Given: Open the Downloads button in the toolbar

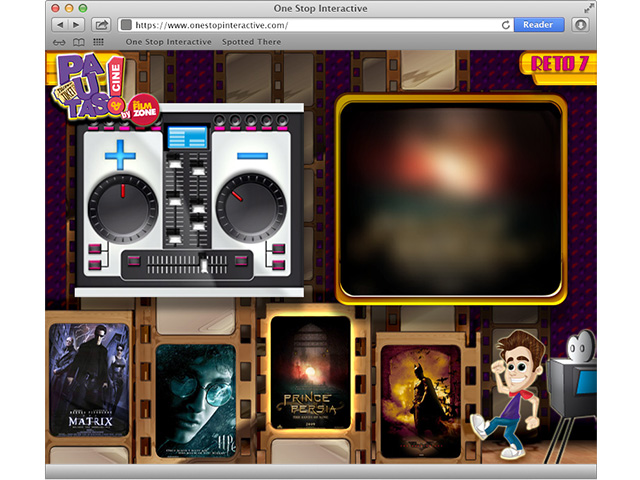Looking at the screenshot, I should pyautogui.click(x=580, y=25).
